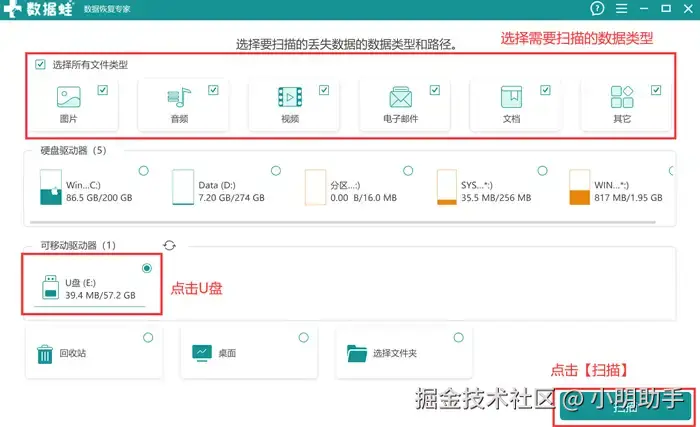Close the 数据蛙 window
The width and height of the screenshot is (700, 427).
[x=688, y=8]
